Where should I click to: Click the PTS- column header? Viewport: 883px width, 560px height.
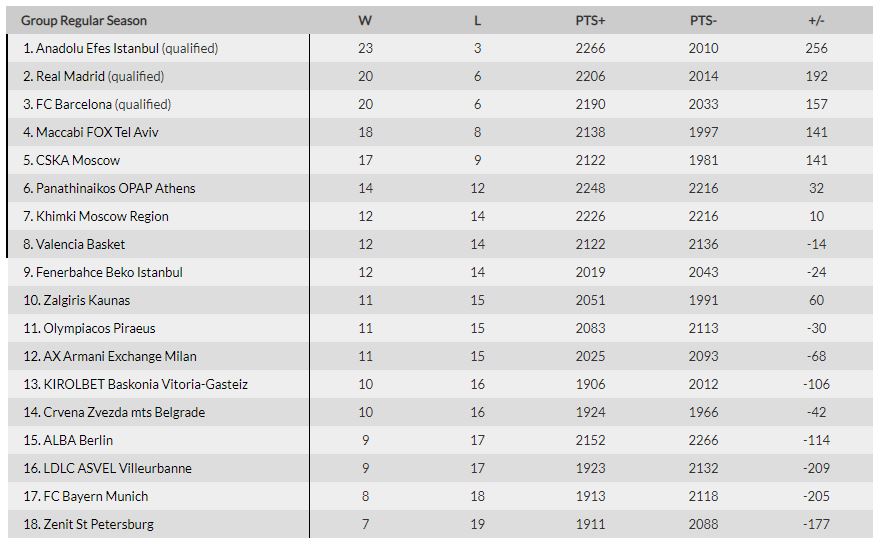[x=702, y=20]
